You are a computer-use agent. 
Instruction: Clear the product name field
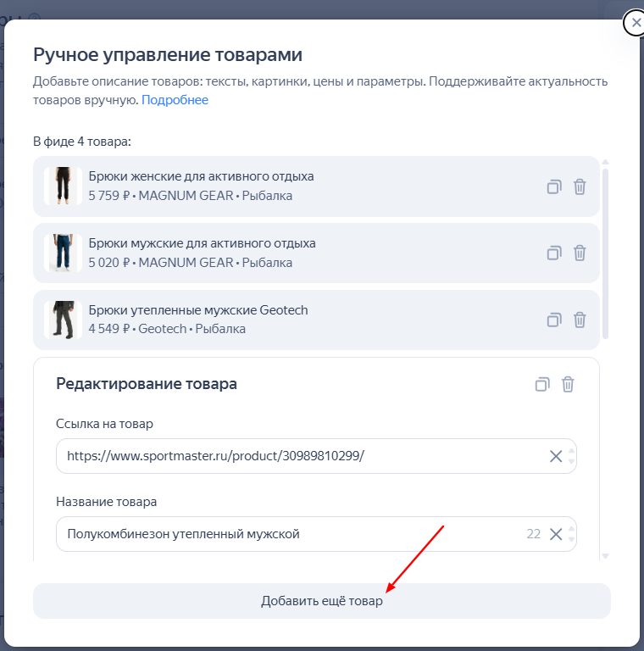(556, 534)
